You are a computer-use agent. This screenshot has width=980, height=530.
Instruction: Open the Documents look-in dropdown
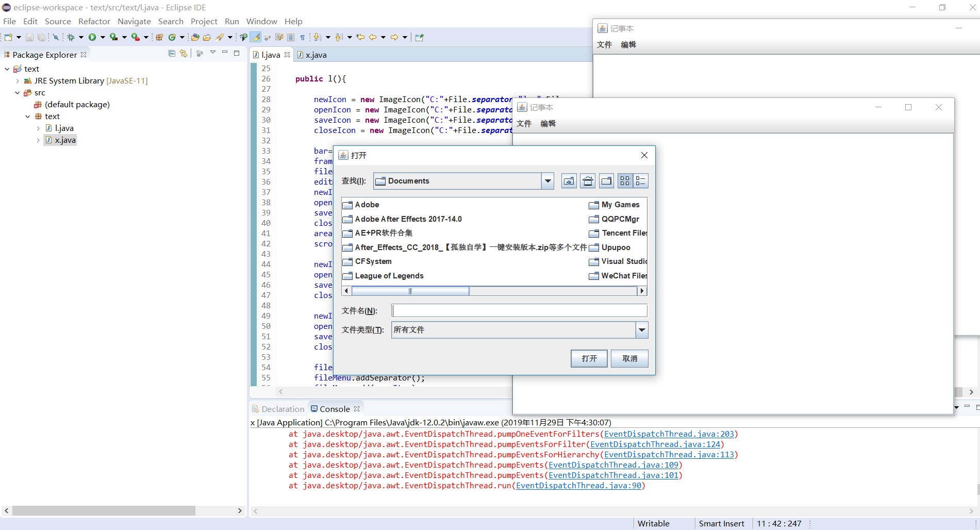point(547,181)
